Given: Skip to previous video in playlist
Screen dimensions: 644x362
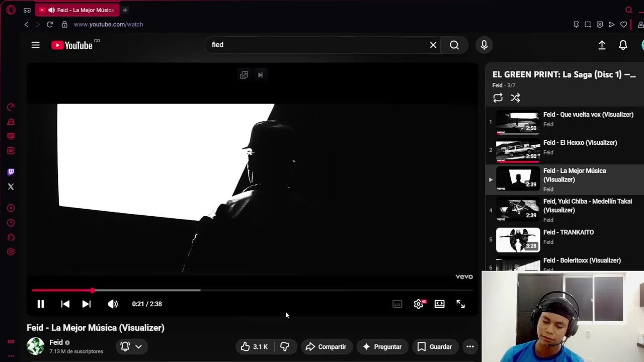Looking at the screenshot, I should [65, 304].
